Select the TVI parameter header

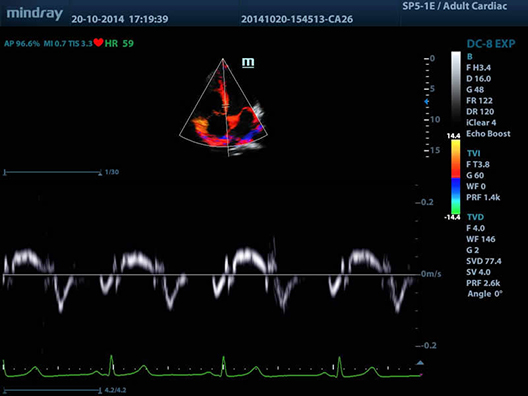coord(473,153)
